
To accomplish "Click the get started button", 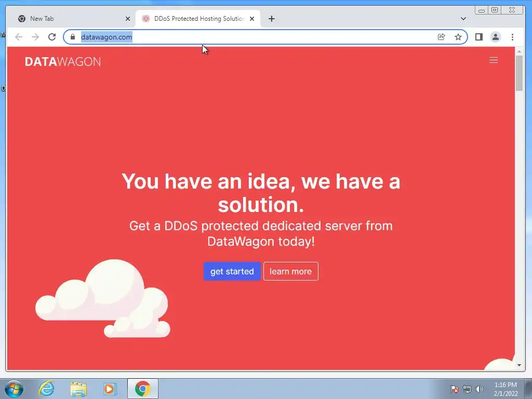I will pos(232,271).
